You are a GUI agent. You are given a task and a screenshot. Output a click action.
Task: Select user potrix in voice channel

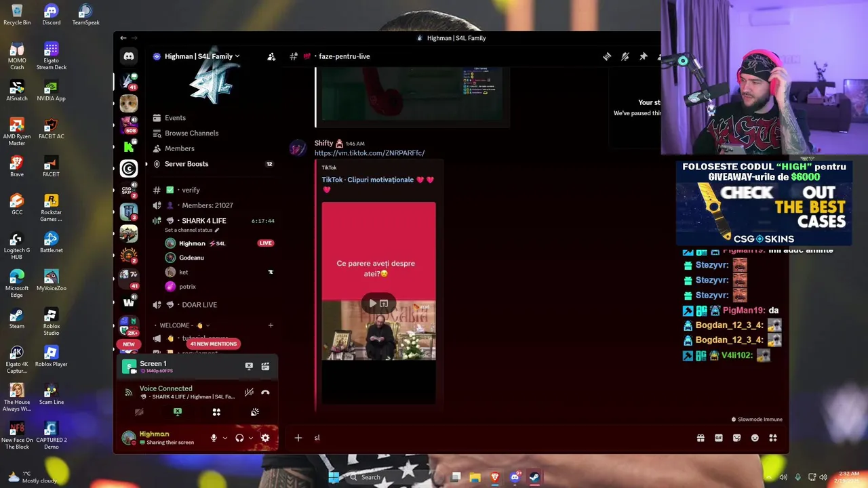(x=220, y=287)
